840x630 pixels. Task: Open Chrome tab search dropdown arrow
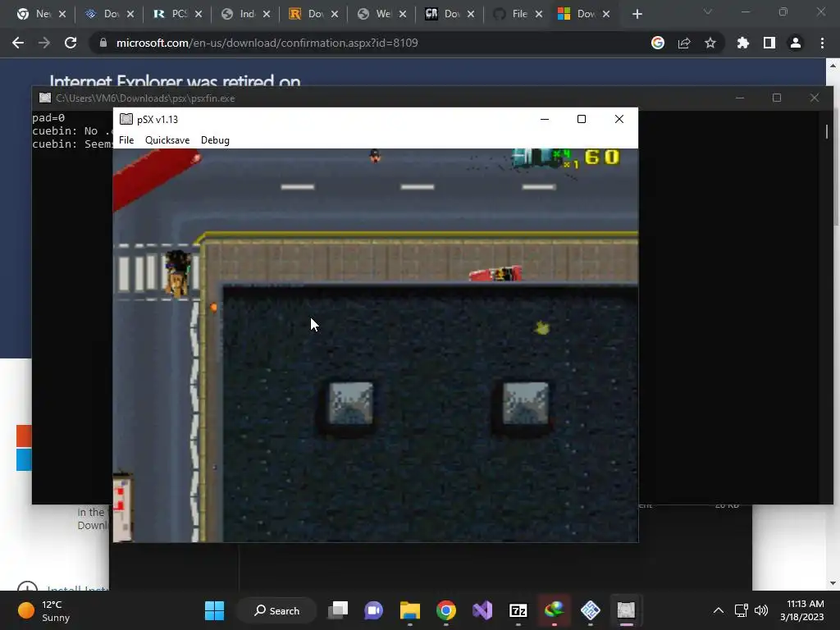[x=708, y=11]
